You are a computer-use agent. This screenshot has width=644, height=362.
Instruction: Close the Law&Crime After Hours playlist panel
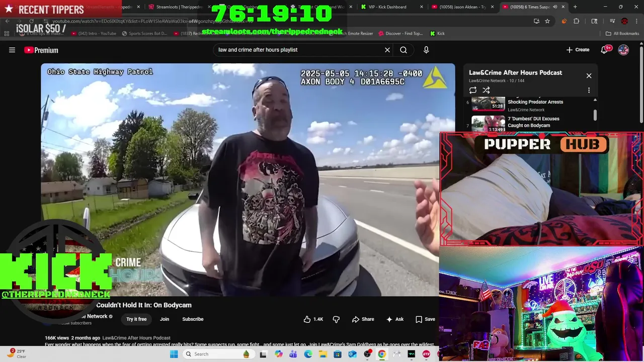pyautogui.click(x=589, y=76)
